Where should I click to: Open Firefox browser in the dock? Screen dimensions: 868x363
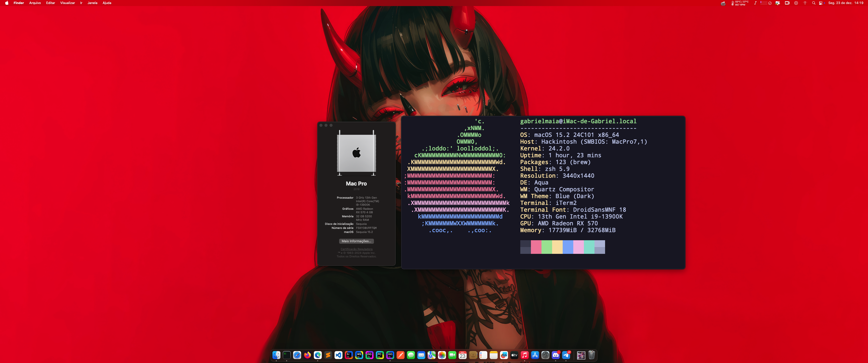(307, 355)
